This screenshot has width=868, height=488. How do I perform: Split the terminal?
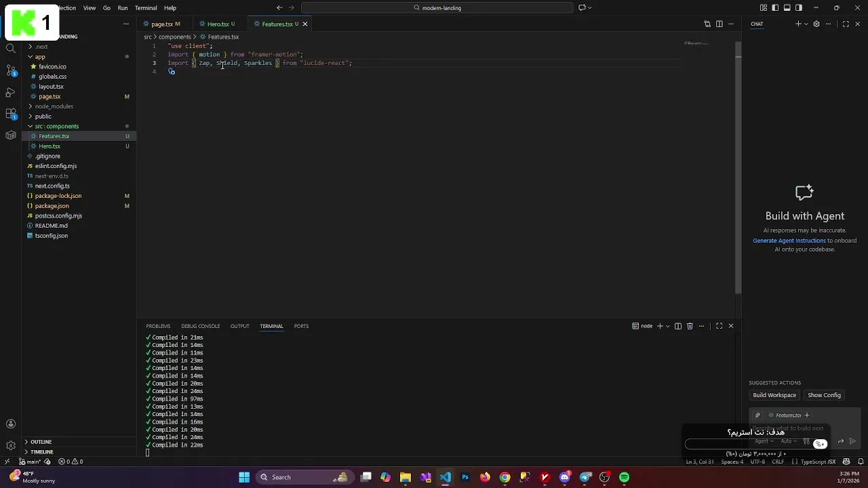click(x=677, y=326)
